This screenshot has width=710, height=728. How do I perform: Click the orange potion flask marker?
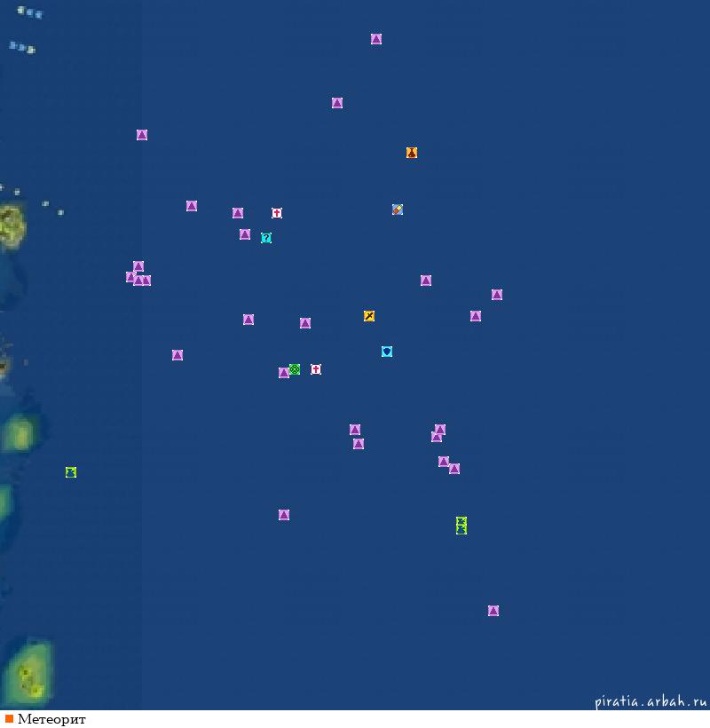(412, 153)
